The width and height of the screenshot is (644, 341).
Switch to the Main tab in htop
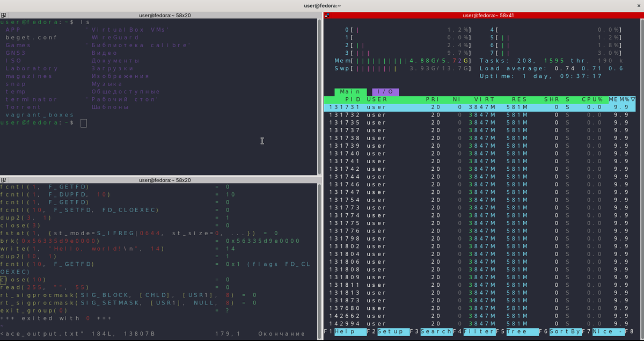click(350, 92)
